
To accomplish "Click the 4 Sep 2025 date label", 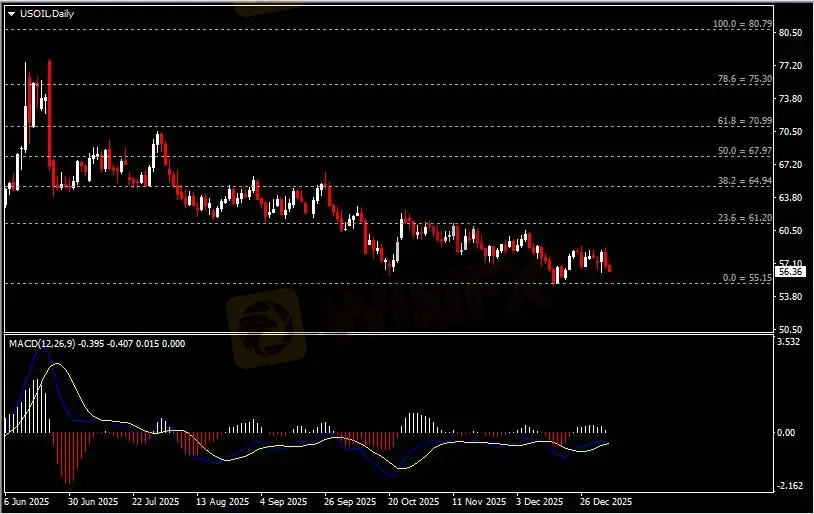I will click(283, 502).
